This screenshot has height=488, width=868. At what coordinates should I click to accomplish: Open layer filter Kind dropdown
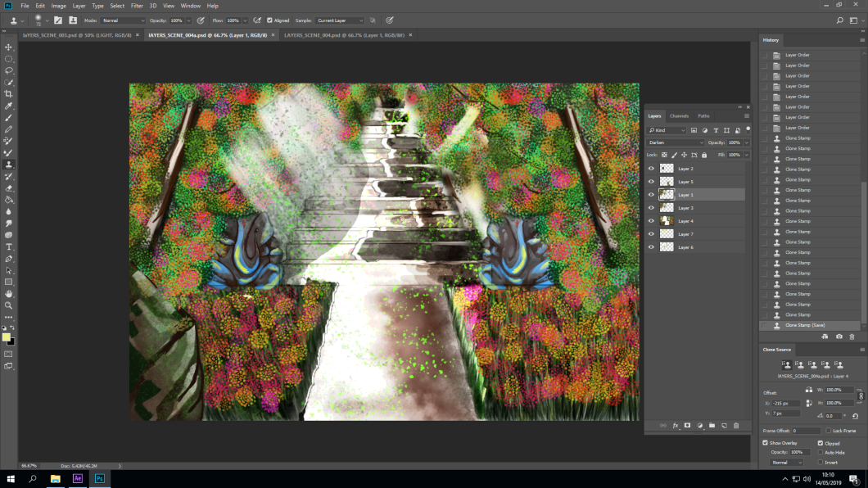pos(667,130)
